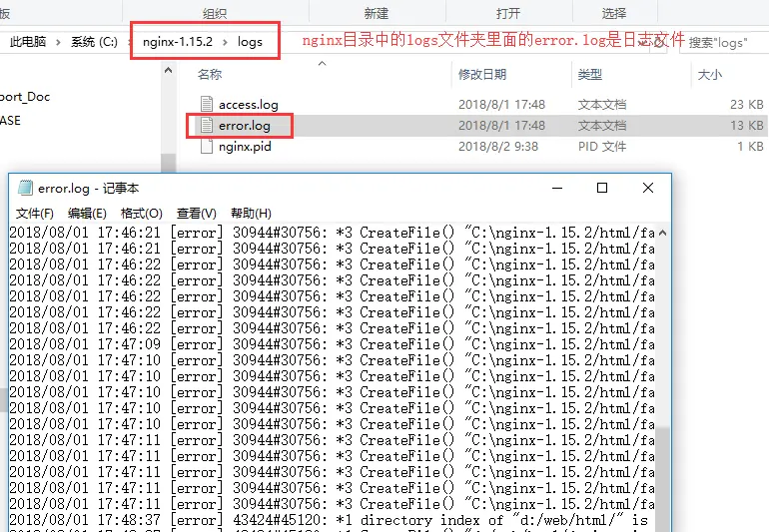Expand chevron after 此电脑 in breadcrumb

click(58, 42)
